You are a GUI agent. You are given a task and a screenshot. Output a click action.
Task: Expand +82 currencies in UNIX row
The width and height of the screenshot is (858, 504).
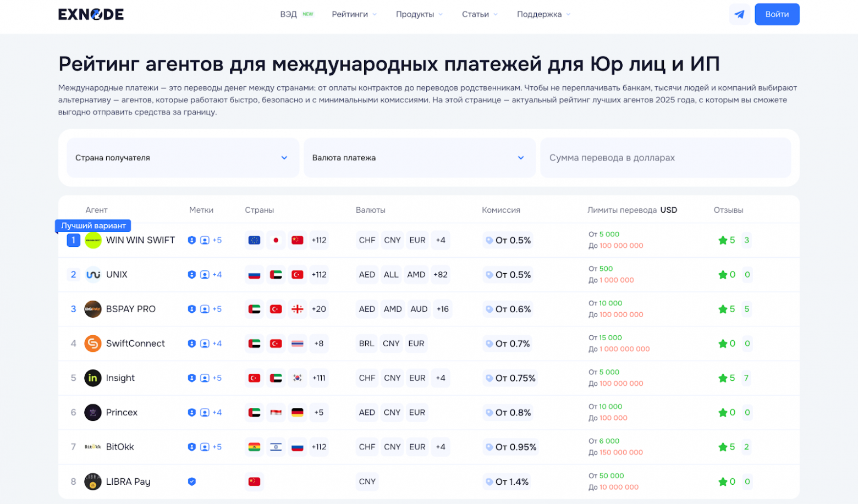441,275
